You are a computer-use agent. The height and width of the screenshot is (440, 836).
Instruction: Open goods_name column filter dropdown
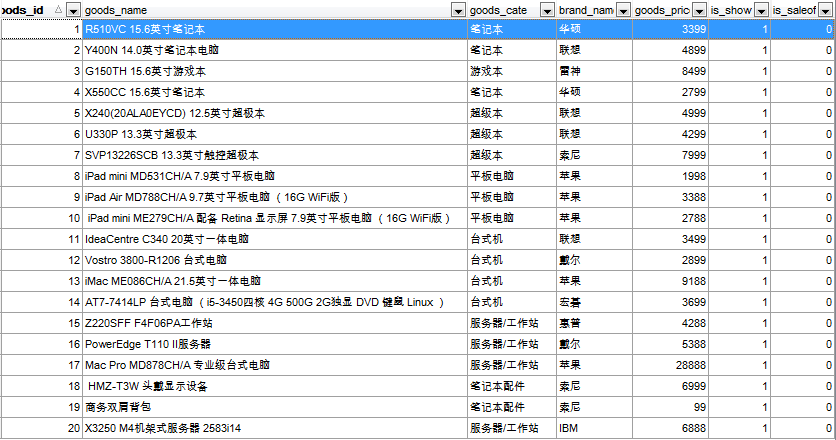[458, 10]
